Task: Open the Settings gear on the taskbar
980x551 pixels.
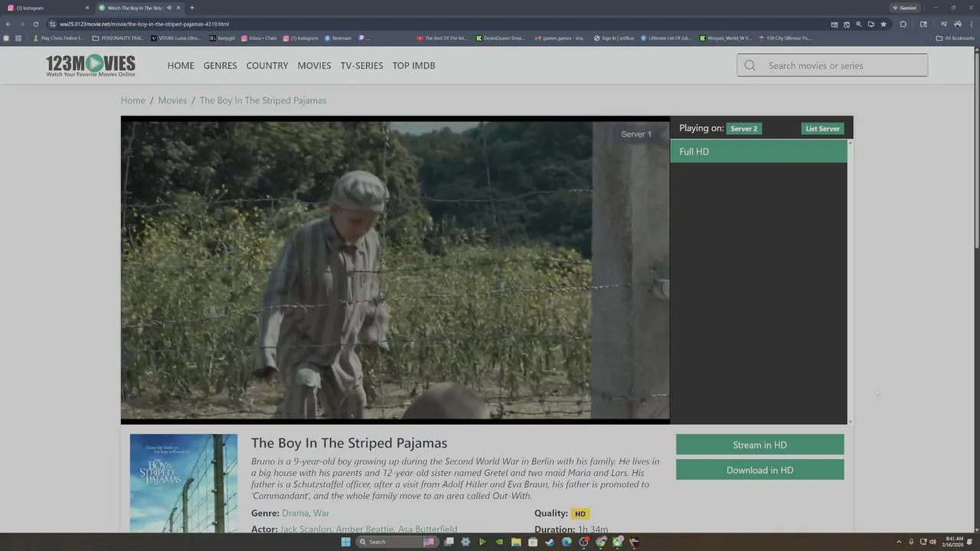Action: tap(465, 542)
